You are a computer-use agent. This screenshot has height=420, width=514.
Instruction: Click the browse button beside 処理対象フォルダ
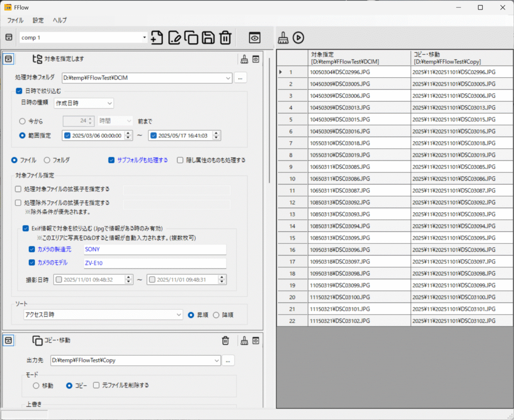[240, 78]
